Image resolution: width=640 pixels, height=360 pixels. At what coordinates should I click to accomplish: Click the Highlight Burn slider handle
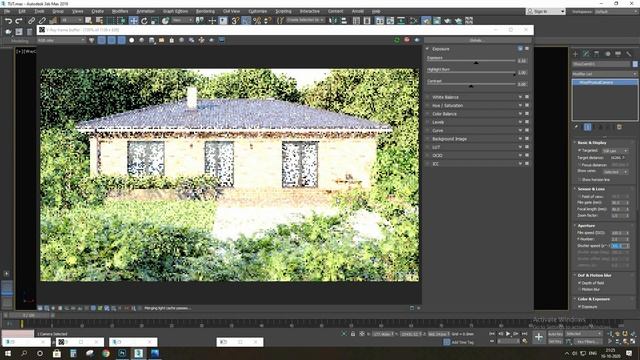[x=514, y=74]
